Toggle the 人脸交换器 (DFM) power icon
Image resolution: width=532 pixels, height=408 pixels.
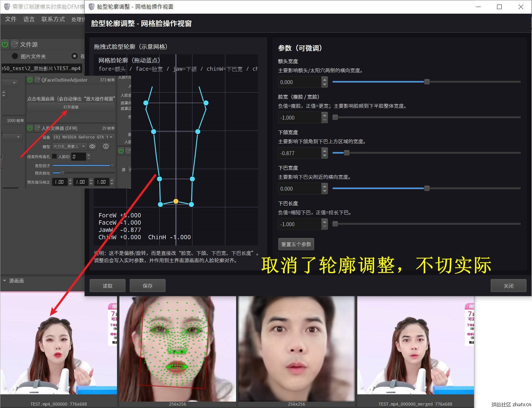(30, 128)
